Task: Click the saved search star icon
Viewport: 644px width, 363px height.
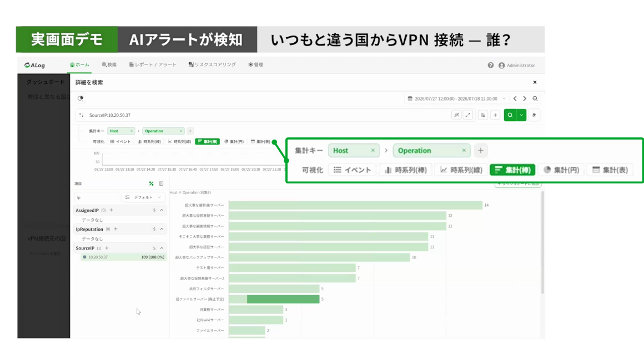Action: coord(80,98)
